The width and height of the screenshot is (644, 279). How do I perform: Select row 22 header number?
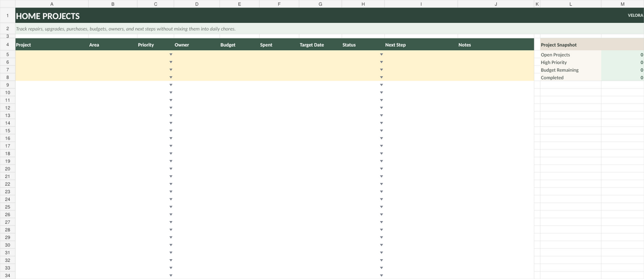[x=8, y=184]
